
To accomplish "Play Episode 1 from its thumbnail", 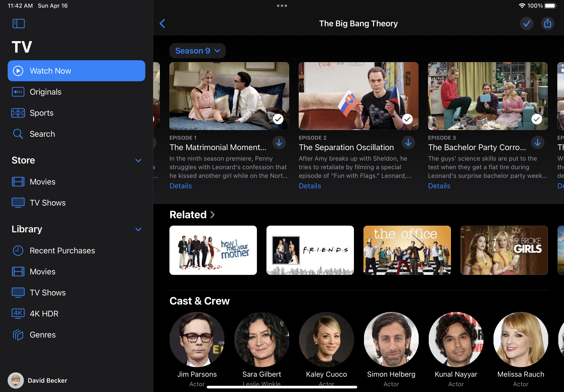I will point(229,96).
